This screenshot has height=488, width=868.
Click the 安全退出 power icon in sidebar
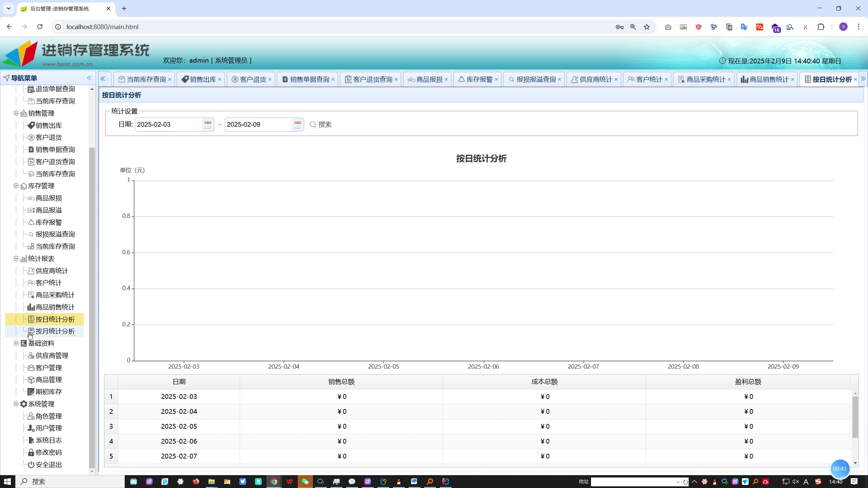pos(31,465)
